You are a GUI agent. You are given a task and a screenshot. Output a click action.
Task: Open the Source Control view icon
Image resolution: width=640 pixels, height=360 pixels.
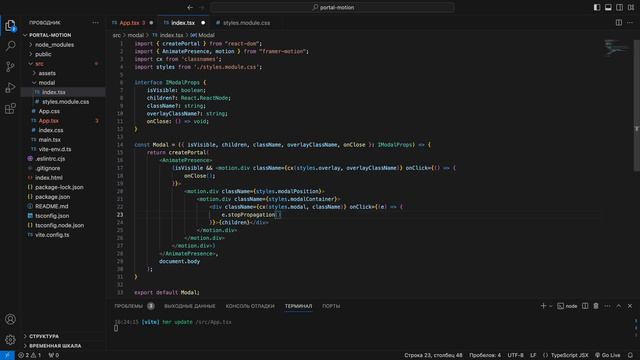[x=10, y=67]
